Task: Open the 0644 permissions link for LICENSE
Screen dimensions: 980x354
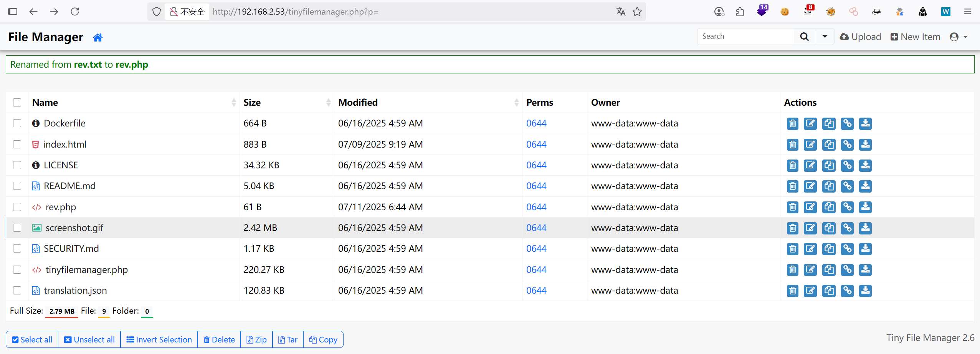Action: click(536, 165)
